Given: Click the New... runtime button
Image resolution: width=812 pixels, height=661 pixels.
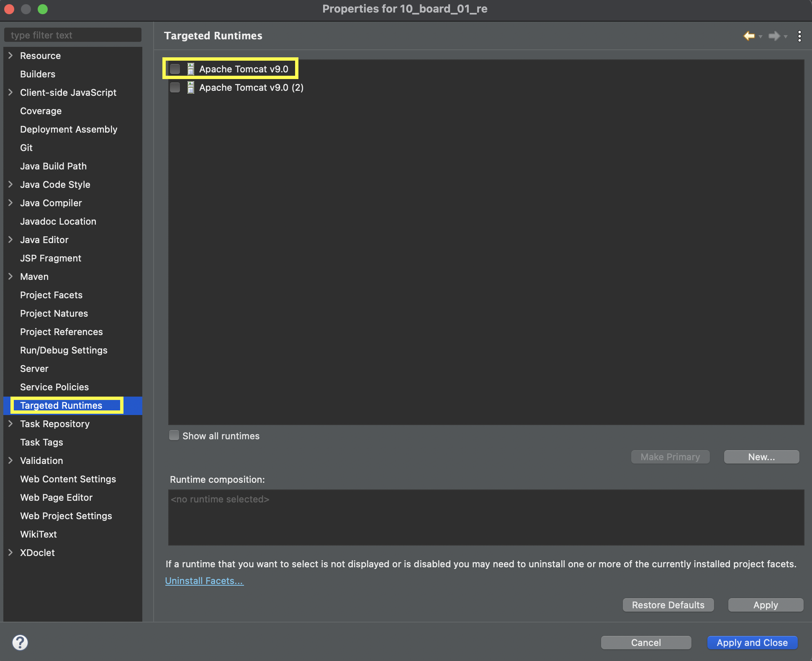Looking at the screenshot, I should click(761, 457).
